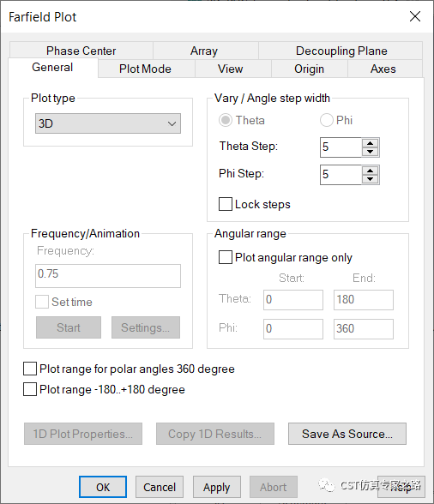The image size is (434, 504).
Task: Click the Save As Source button
Action: pos(347,434)
